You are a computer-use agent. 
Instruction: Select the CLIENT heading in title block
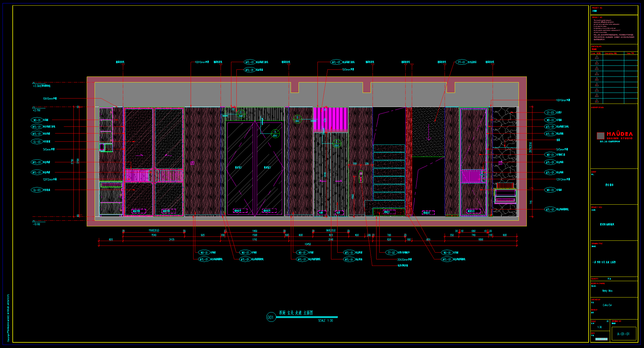point(593,172)
